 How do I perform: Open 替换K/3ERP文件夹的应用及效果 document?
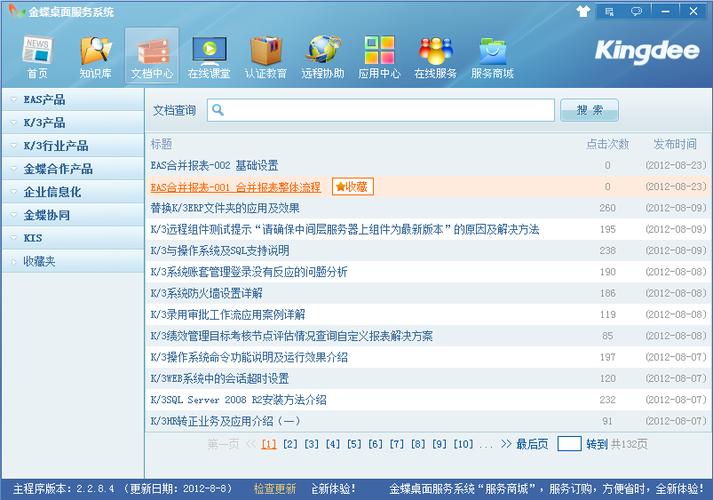click(225, 208)
